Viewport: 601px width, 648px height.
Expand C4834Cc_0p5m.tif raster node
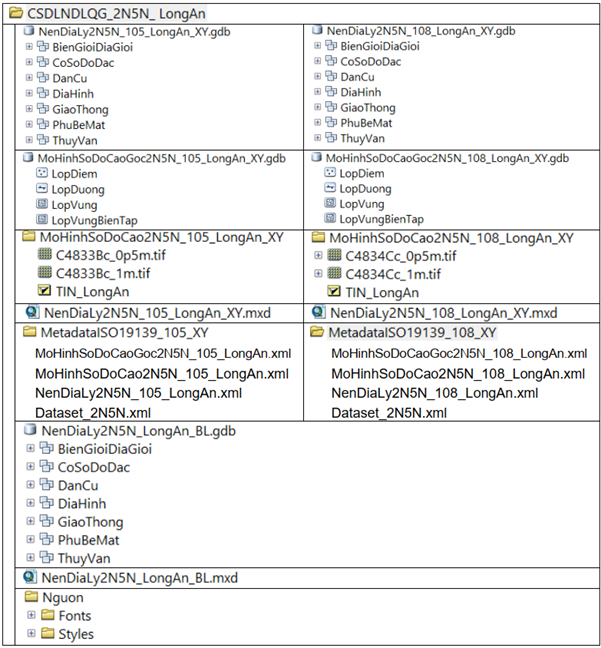(x=319, y=256)
